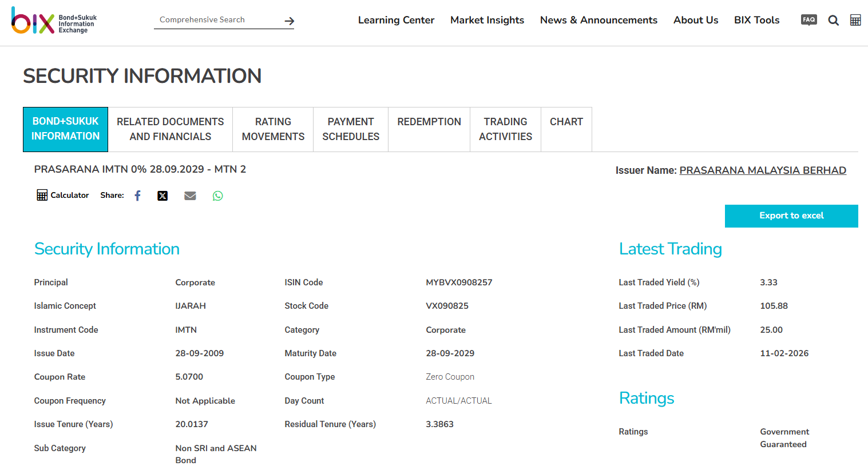Click the Not Applicable coupon frequency value
Image resolution: width=868 pixels, height=470 pixels.
(205, 401)
